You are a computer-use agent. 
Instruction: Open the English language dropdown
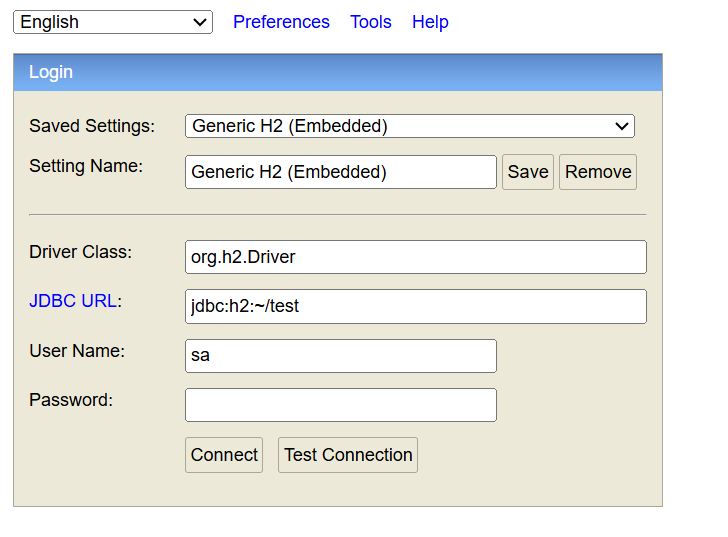point(113,22)
